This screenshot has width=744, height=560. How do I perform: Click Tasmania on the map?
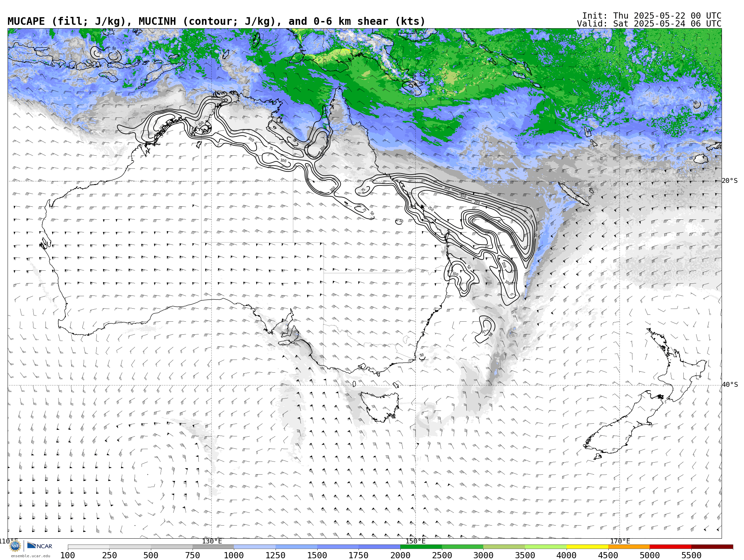click(x=381, y=406)
